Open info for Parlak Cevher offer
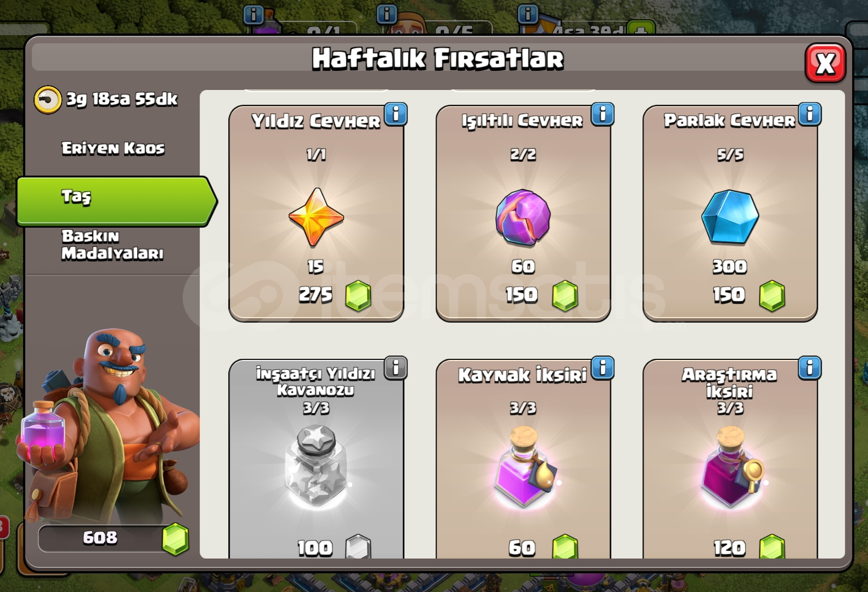 tap(809, 114)
